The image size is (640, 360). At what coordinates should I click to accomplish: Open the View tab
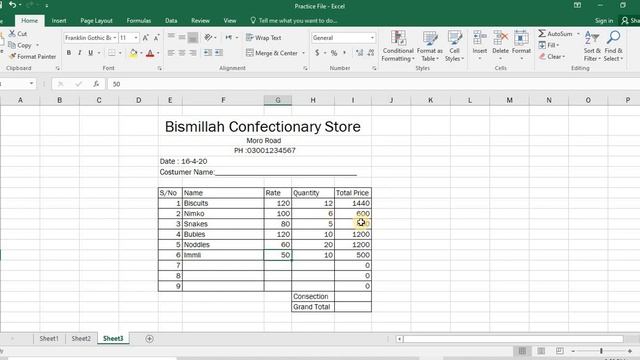pos(230,20)
